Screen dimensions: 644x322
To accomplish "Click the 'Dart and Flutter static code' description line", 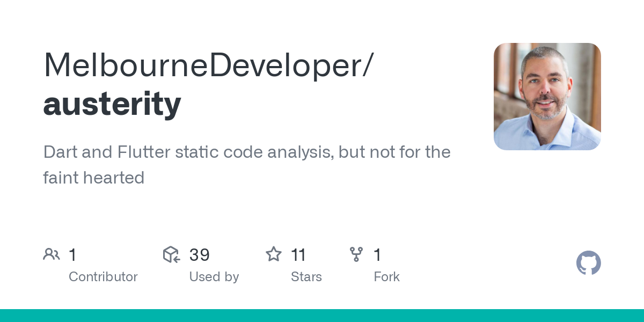I will tap(247, 152).
